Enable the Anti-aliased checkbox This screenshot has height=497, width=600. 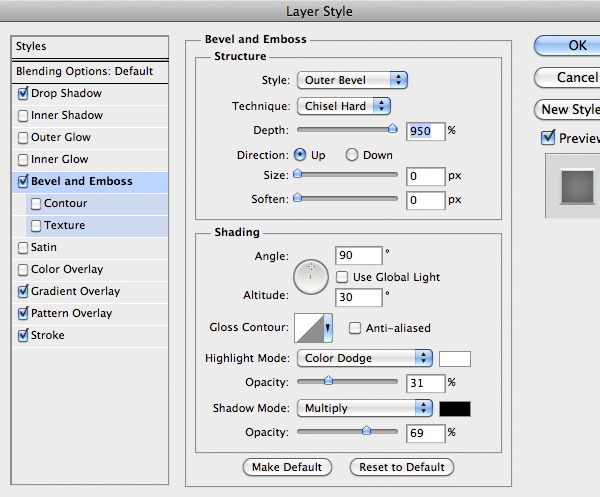point(355,328)
